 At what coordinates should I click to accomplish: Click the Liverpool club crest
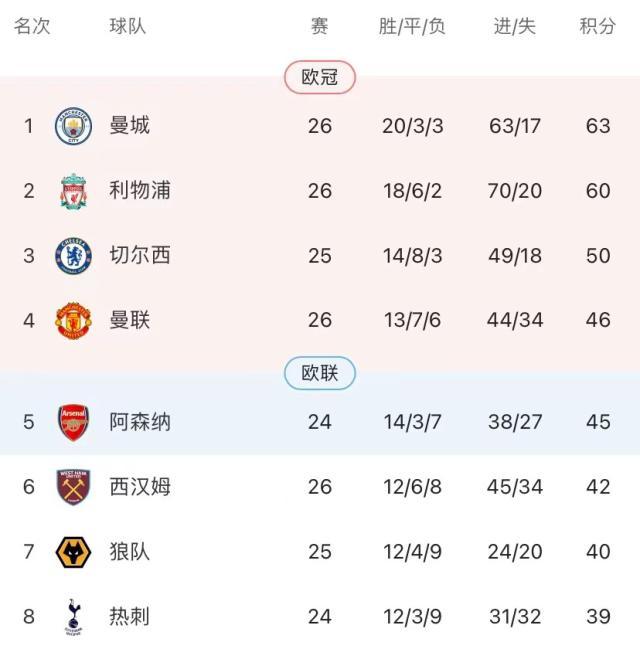(x=73, y=191)
